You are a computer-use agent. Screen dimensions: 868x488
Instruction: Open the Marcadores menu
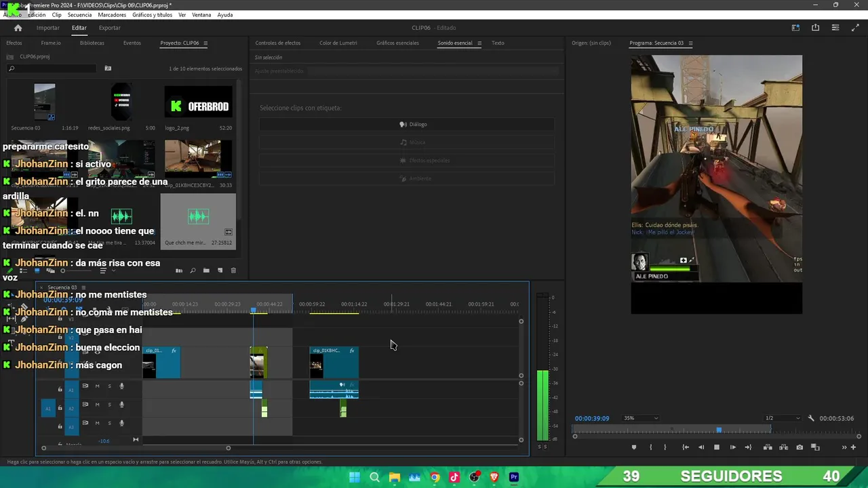point(112,15)
